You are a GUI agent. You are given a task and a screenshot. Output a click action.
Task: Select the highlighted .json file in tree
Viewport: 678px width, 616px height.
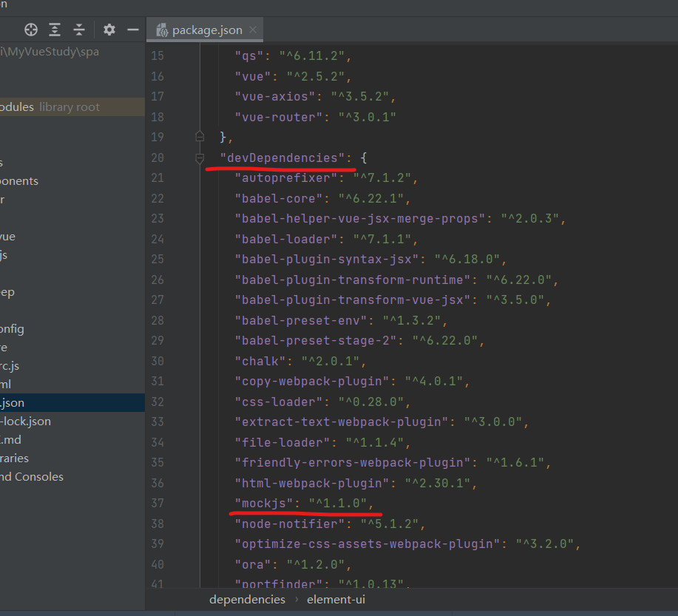coord(72,403)
